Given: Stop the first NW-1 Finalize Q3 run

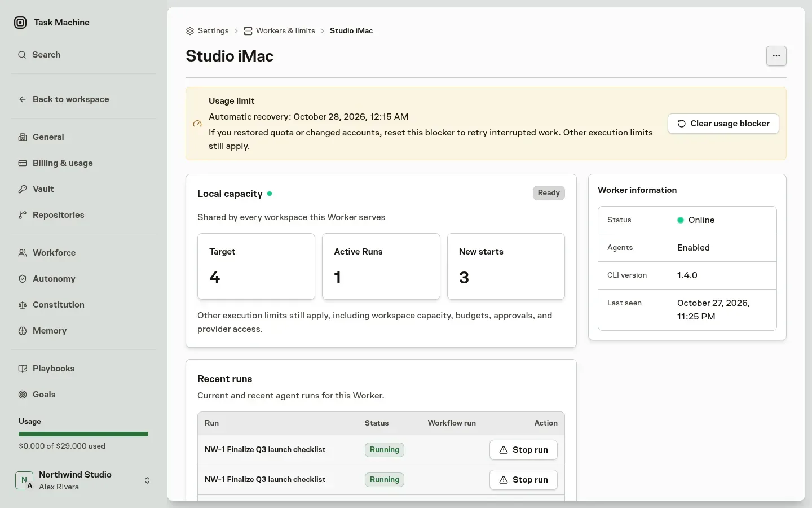Looking at the screenshot, I should click(523, 450).
